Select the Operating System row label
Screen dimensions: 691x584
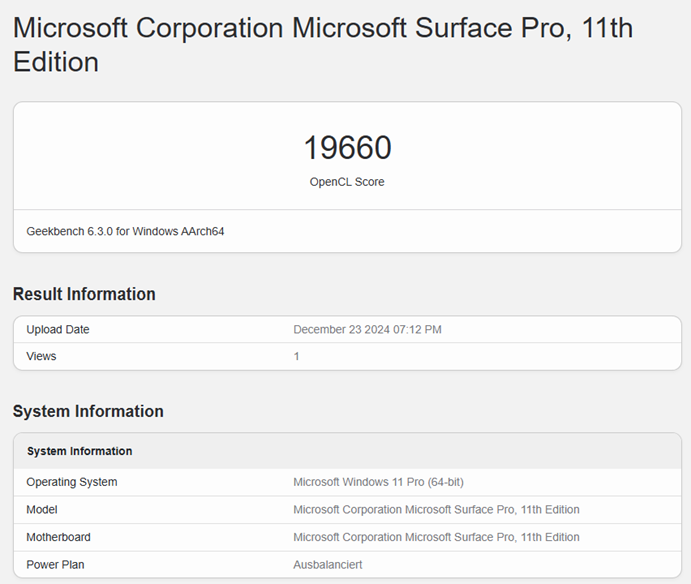[x=72, y=482]
